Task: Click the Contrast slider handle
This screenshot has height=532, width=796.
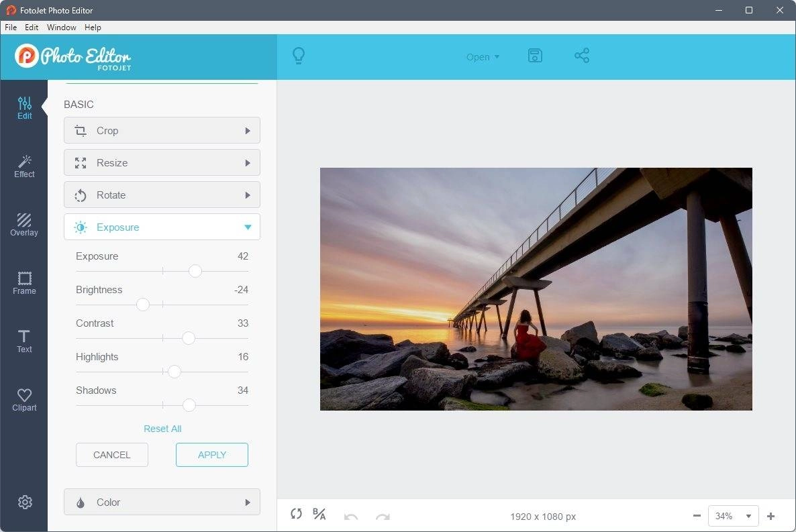Action: (189, 338)
